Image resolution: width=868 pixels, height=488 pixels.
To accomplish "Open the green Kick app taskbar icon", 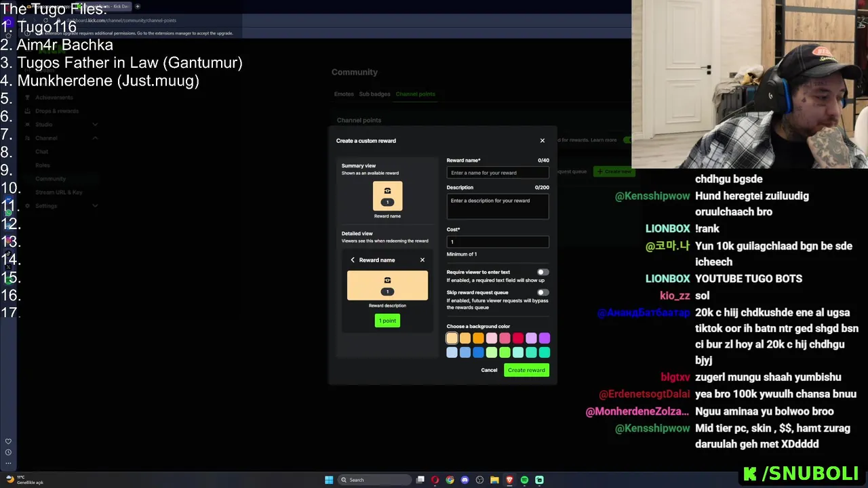I will [x=539, y=480].
